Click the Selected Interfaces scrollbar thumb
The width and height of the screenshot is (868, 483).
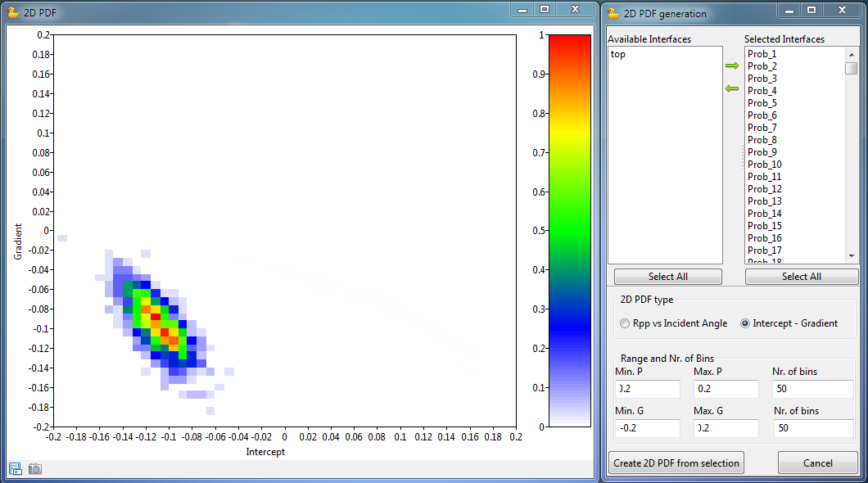pyautogui.click(x=852, y=69)
